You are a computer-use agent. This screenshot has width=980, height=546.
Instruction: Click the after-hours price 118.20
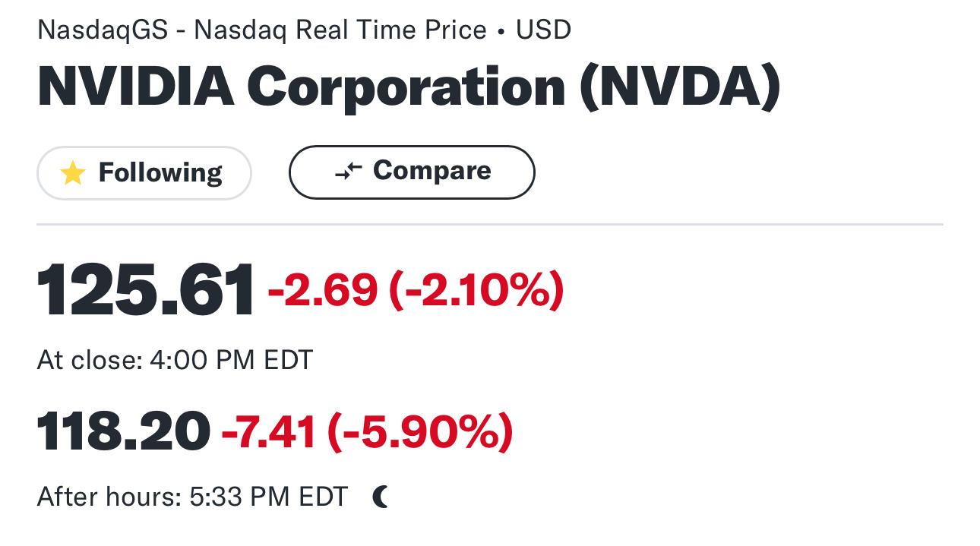click(x=124, y=431)
